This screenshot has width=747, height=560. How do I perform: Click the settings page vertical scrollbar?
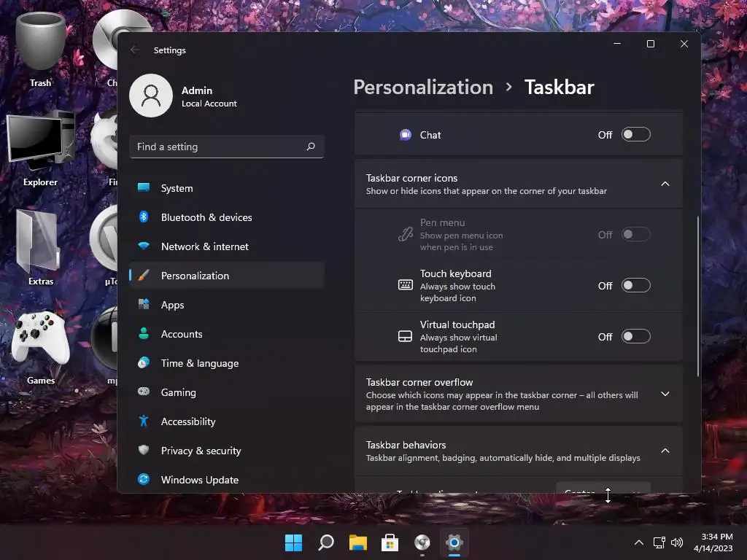698,296
